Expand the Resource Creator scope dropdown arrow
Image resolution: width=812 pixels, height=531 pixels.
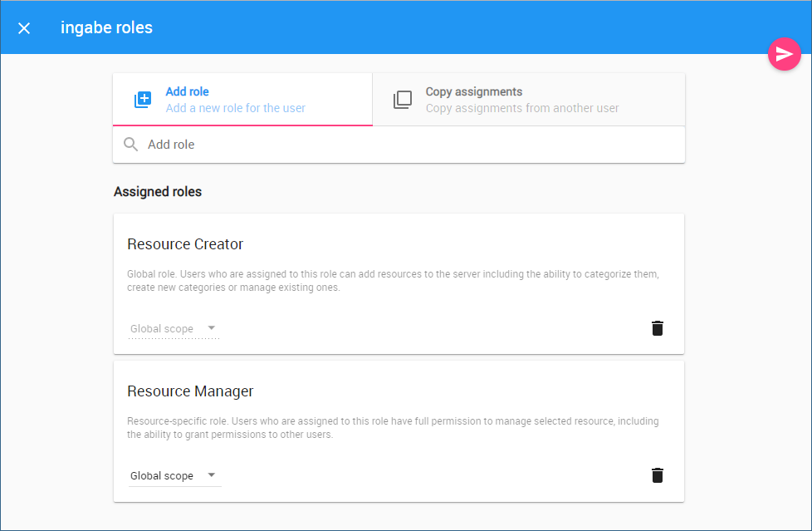(212, 328)
